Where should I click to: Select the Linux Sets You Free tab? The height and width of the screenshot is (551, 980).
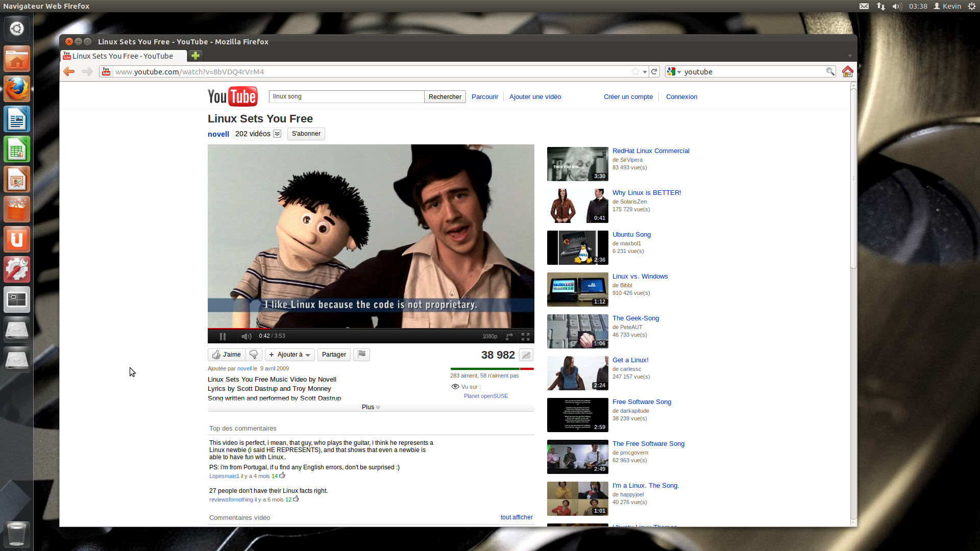pyautogui.click(x=122, y=56)
